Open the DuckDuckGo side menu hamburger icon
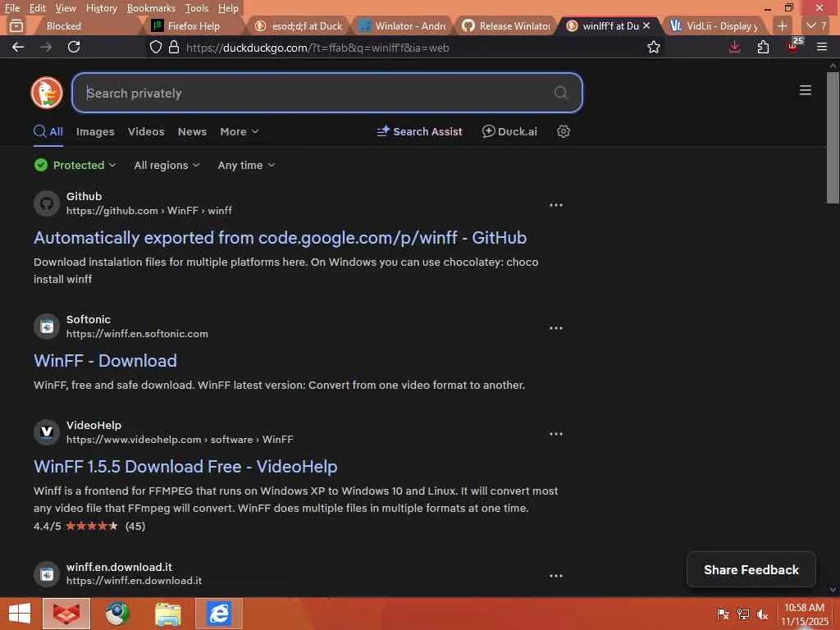The height and width of the screenshot is (630, 840). [806, 90]
